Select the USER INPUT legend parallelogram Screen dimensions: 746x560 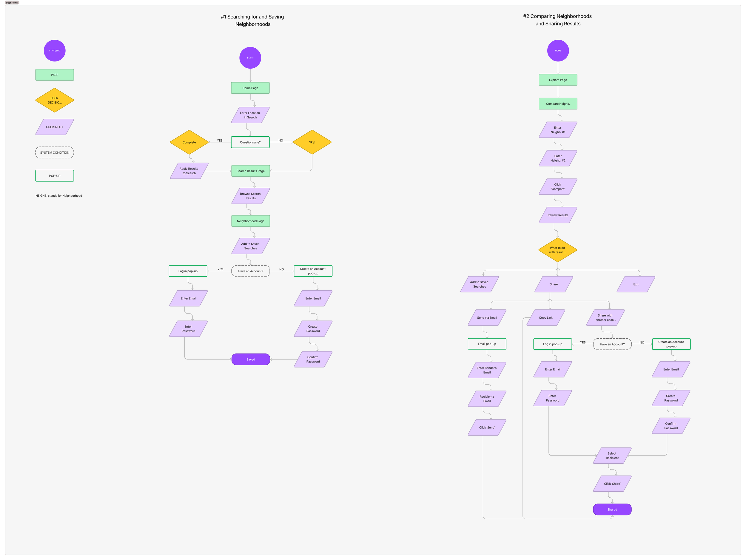click(x=55, y=127)
